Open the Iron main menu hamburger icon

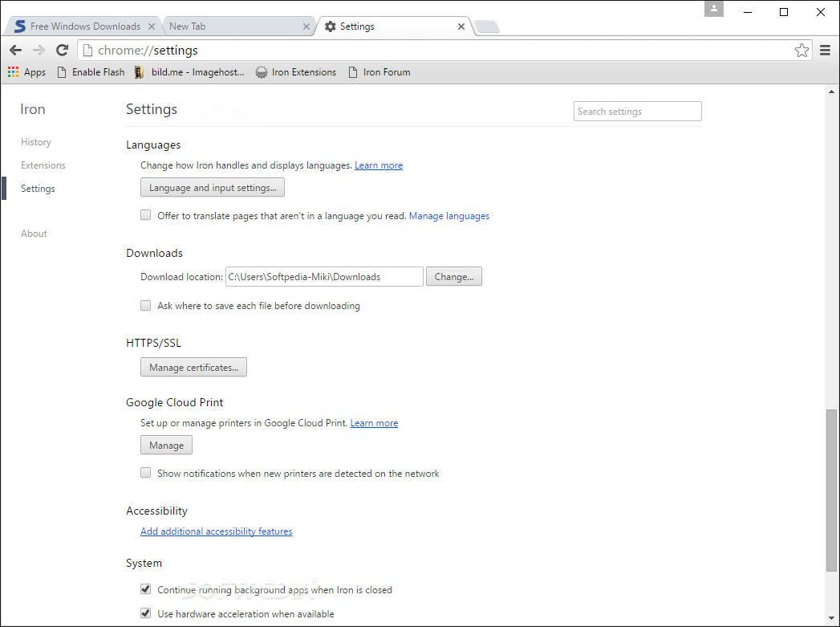825,51
